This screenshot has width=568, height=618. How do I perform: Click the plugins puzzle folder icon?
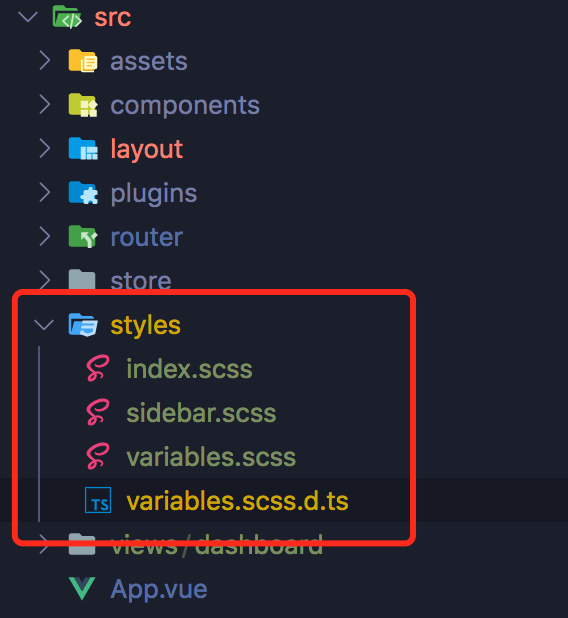point(83,193)
